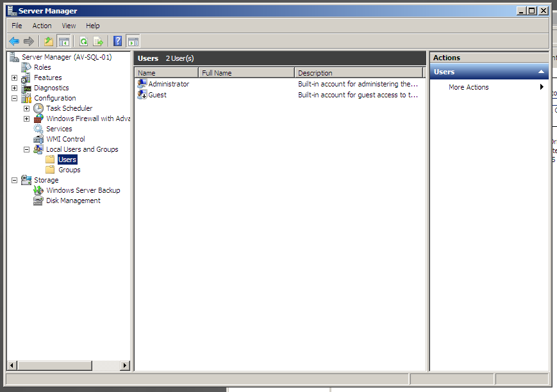
Task: Click the Administrator account description text
Action: click(x=358, y=84)
